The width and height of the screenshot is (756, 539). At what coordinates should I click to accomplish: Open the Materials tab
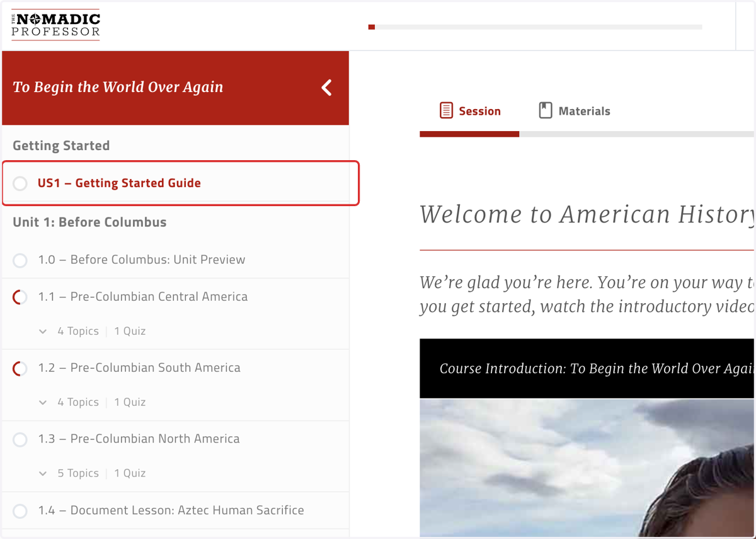pyautogui.click(x=575, y=111)
